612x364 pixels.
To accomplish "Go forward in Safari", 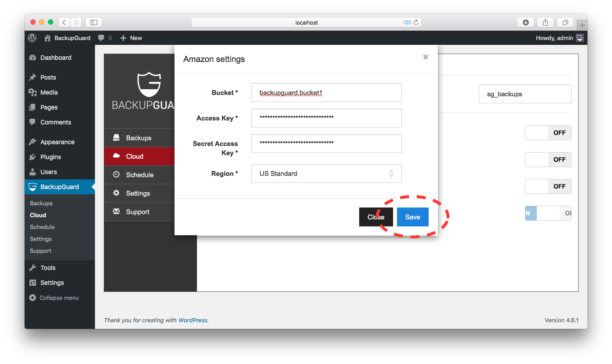I will click(76, 22).
